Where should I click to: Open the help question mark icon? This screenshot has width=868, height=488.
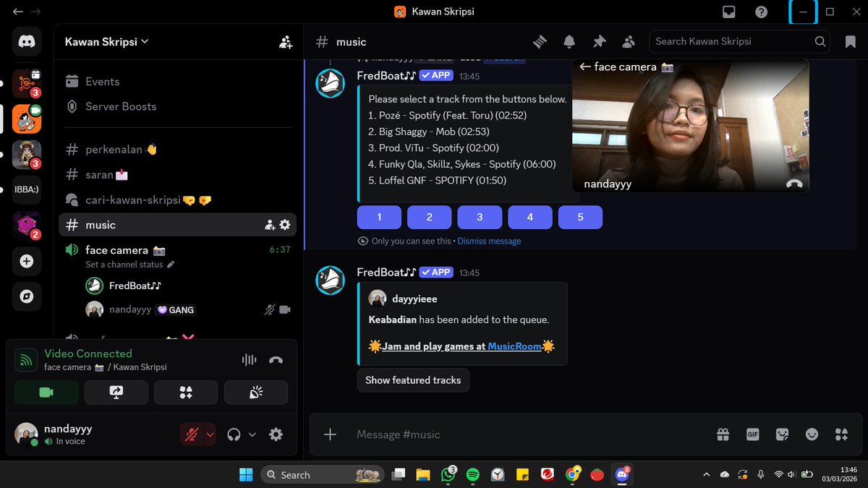click(x=761, y=12)
